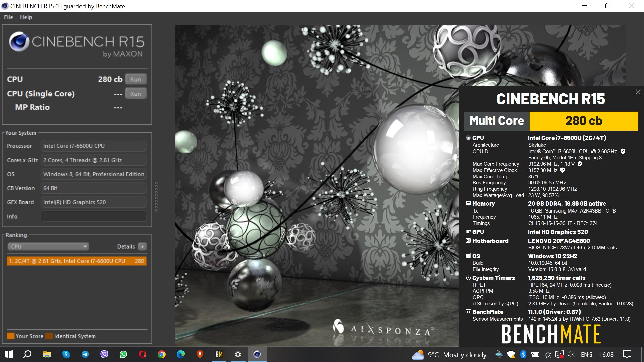Open Google Chrome from taskbar
Viewport: 644px width, 362px height.
click(x=162, y=354)
